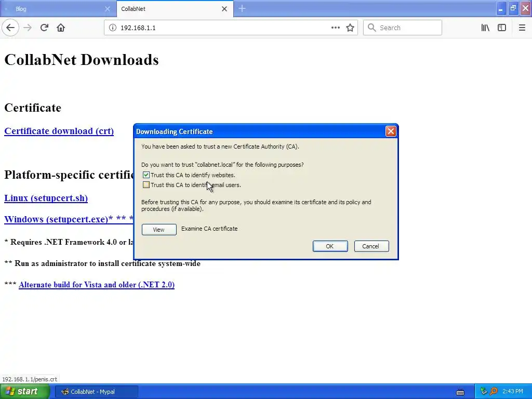This screenshot has height=399, width=532.
Task: Bookmark this page with the star icon
Action: click(x=350, y=28)
